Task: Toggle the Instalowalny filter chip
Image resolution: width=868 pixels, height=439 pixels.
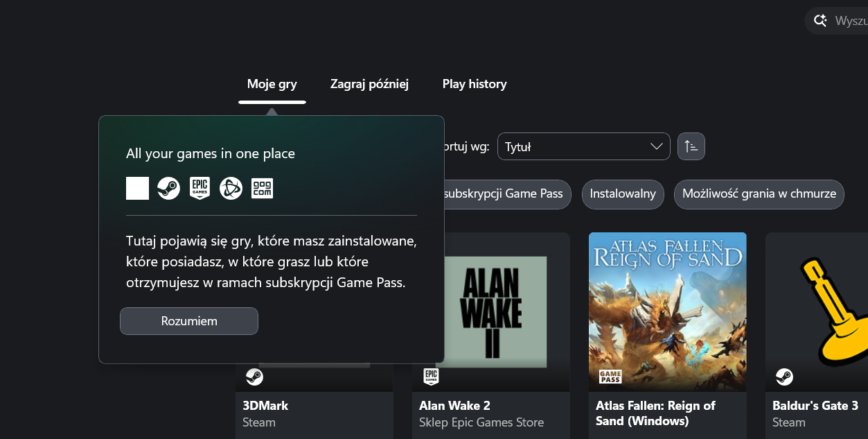Action: point(623,194)
